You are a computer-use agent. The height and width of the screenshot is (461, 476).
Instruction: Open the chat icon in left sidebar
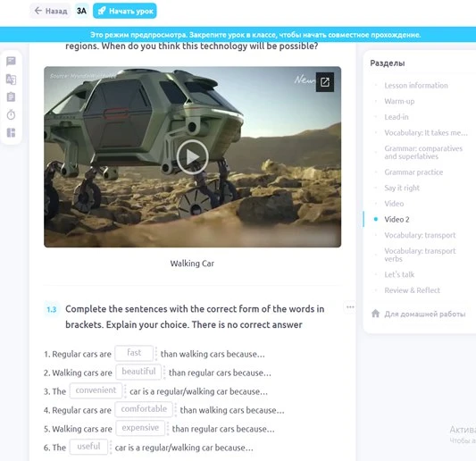pos(11,61)
